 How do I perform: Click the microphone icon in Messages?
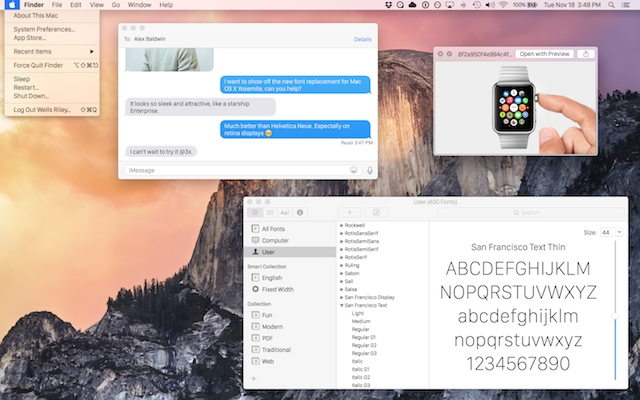[370, 170]
